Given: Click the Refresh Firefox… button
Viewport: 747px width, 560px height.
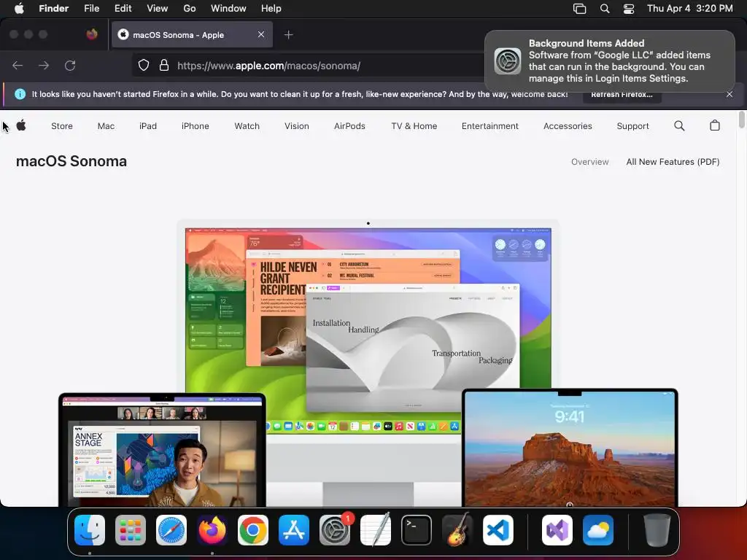Looking at the screenshot, I should 622,94.
